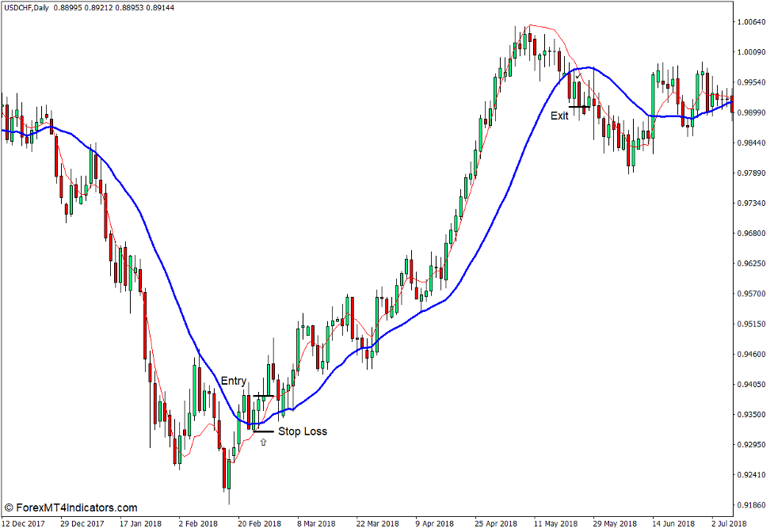Click the stop loss arrow marker

point(263,443)
